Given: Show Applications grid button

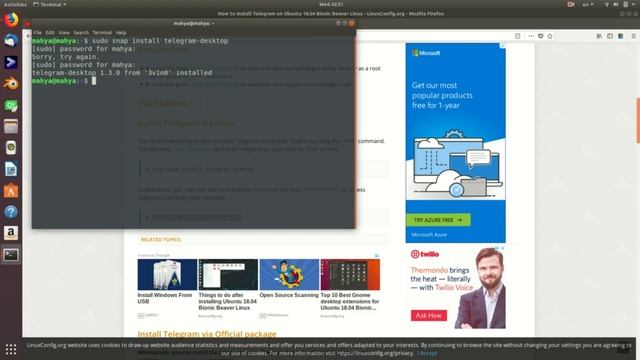Looking at the screenshot, I should click(x=11, y=349).
